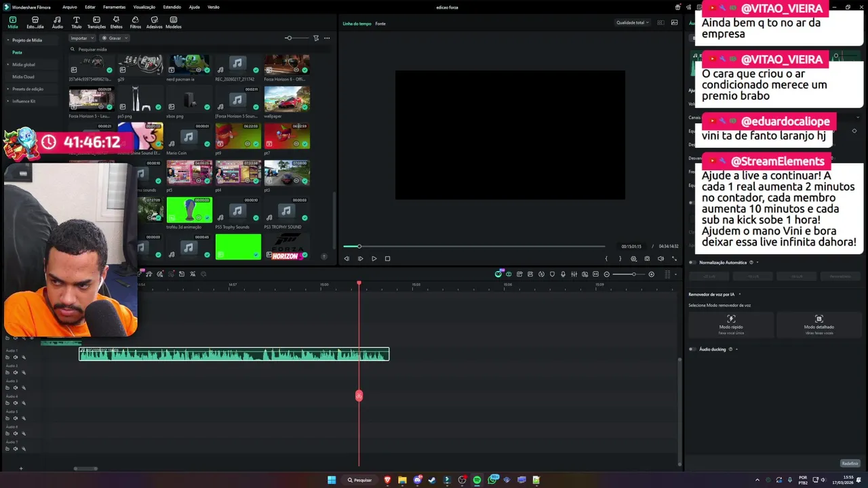Switch to the Fonte preview tab
Viewport: 868px width, 488px height.
coord(380,24)
